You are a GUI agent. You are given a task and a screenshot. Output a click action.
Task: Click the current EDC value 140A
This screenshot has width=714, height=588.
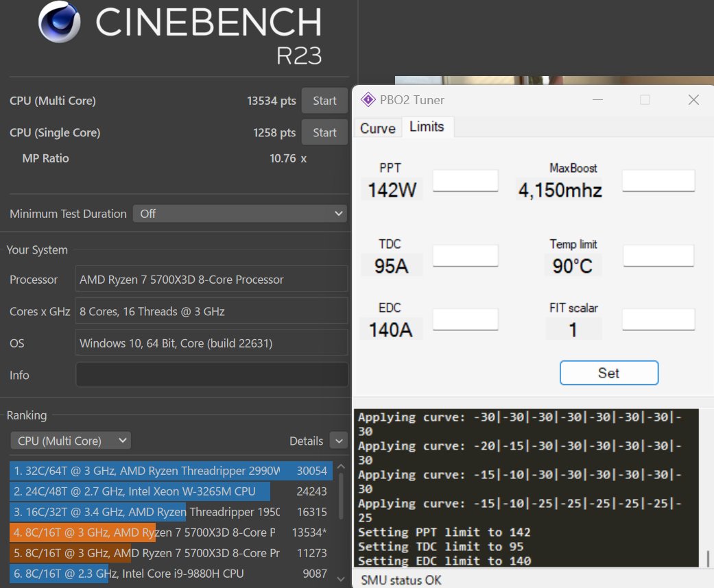pos(391,330)
